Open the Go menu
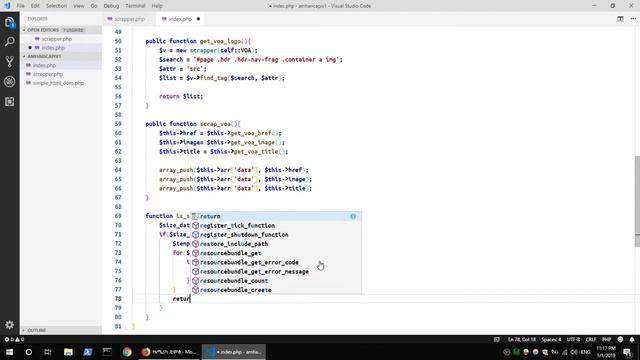The image size is (640, 360). tap(94, 6)
